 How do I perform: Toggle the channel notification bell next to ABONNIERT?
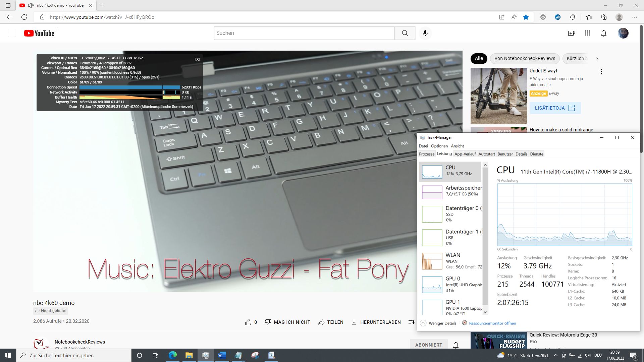[456, 345]
